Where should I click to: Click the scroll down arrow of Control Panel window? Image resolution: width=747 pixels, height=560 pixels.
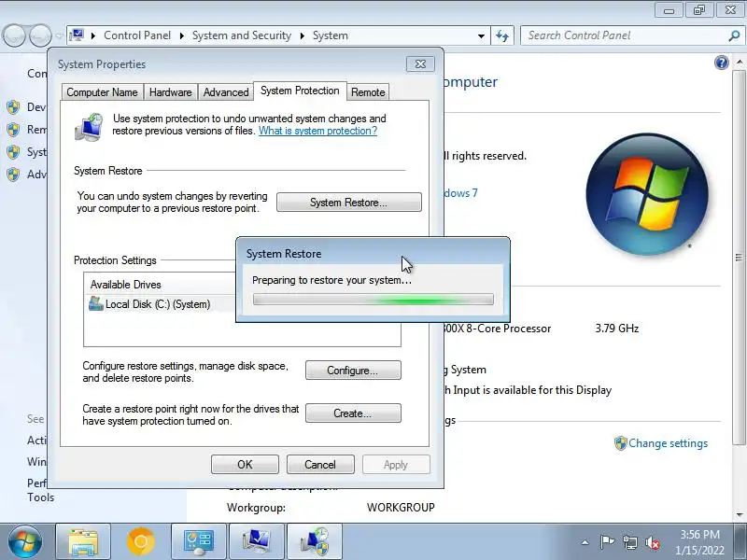click(x=739, y=515)
